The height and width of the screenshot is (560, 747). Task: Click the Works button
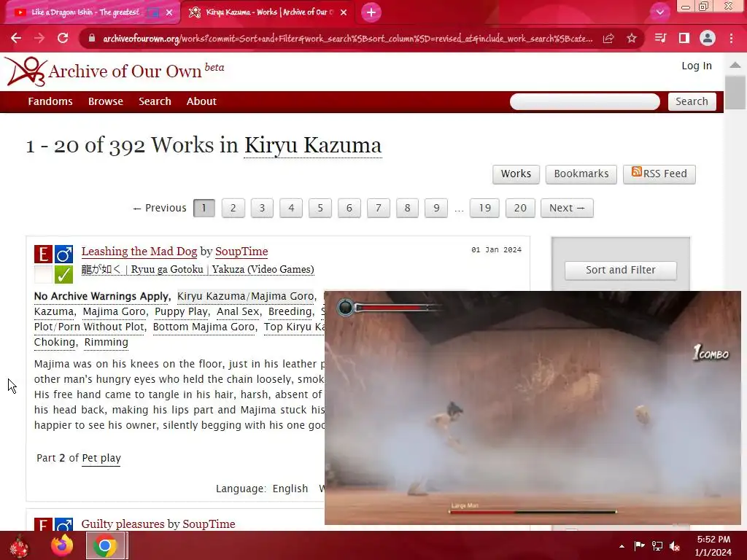[516, 174]
